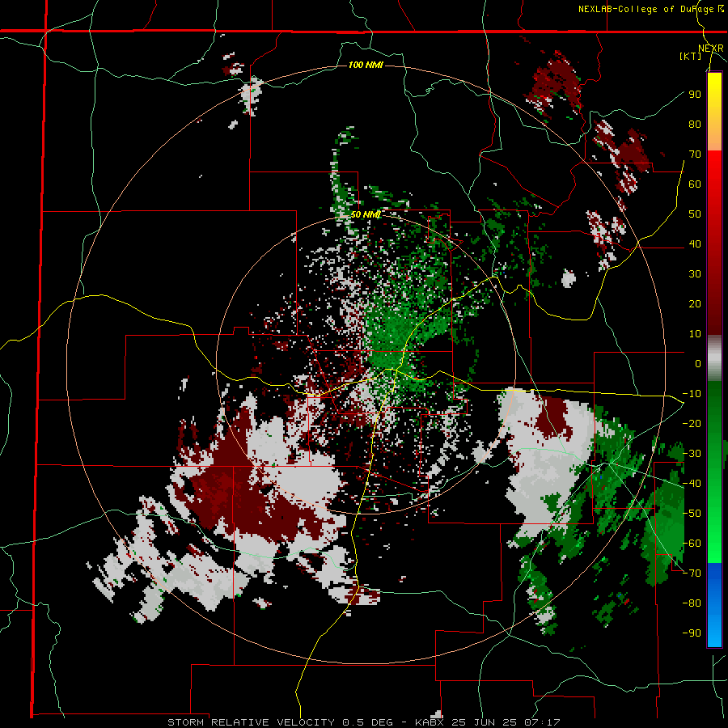Click the 50 NMI range ring label
Image resolution: width=728 pixels, height=728 pixels.
(x=366, y=214)
